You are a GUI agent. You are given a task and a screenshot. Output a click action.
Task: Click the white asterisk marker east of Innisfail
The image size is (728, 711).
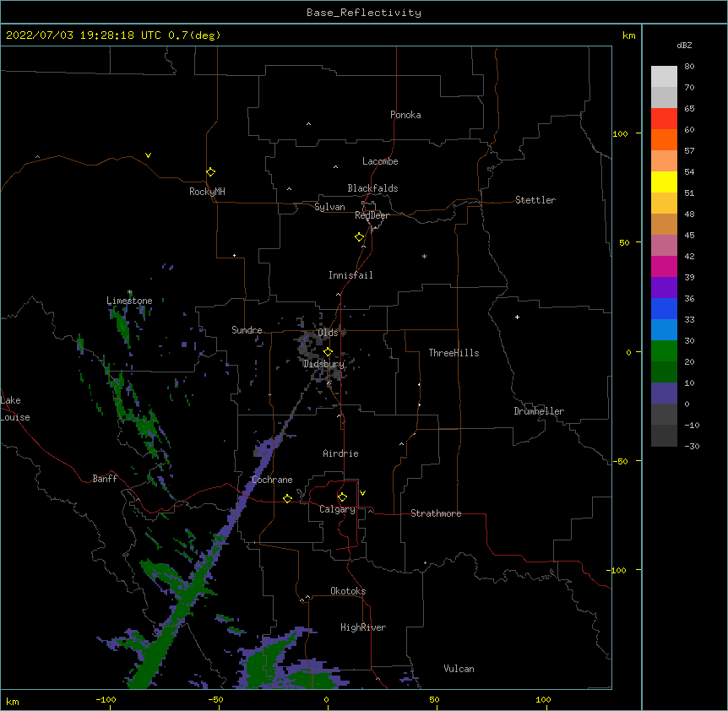[x=424, y=256]
